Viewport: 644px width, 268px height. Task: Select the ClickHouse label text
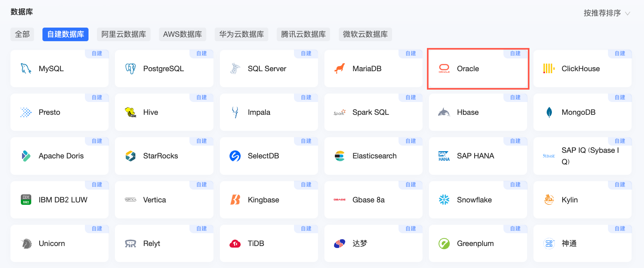(581, 68)
